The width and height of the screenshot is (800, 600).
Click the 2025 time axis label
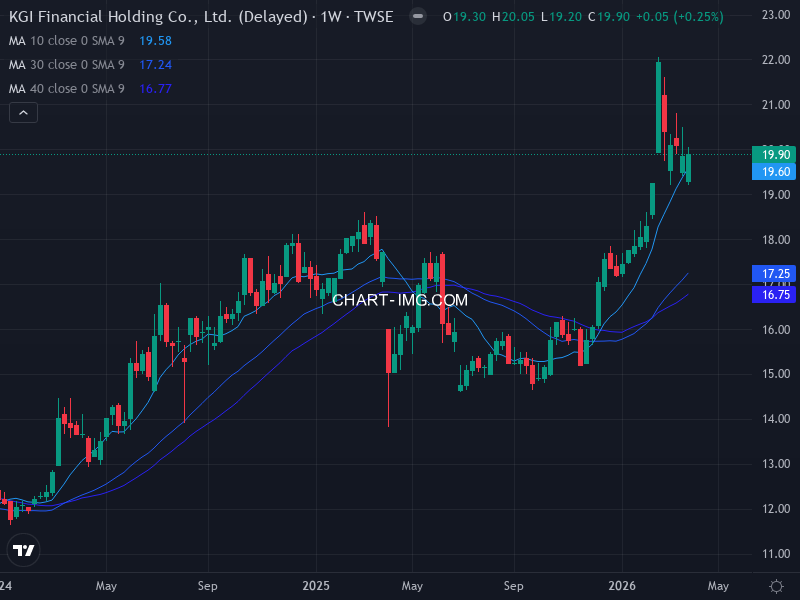click(316, 586)
